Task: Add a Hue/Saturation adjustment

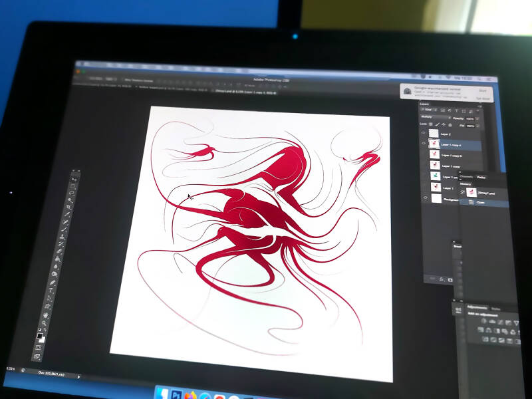Action: [x=481, y=329]
